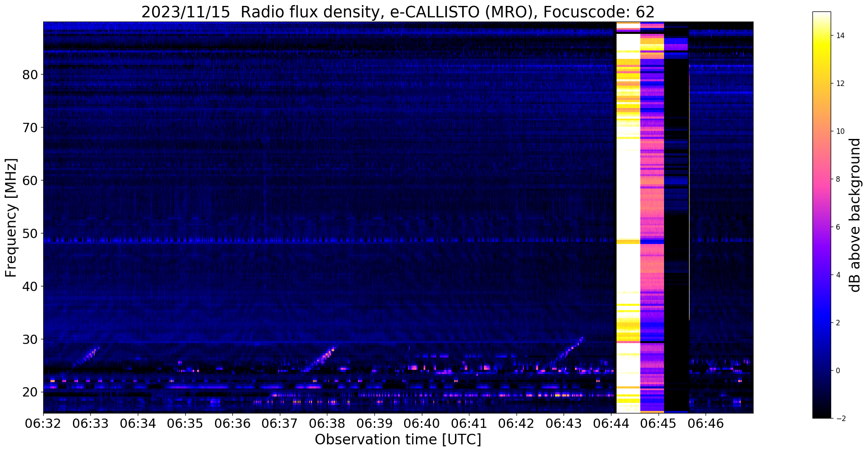Click the drifting burst streak near 06:38
868x452 pixels.
point(322,358)
